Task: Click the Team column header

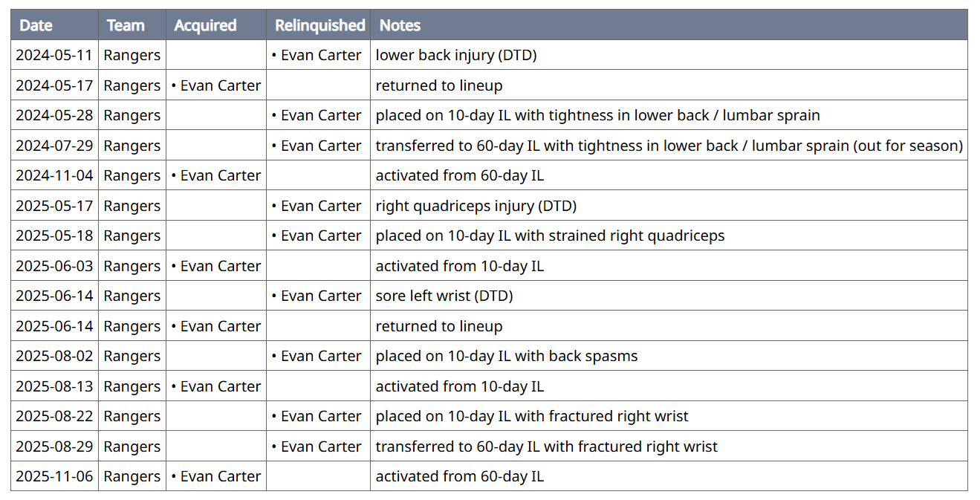Action: tap(126, 25)
